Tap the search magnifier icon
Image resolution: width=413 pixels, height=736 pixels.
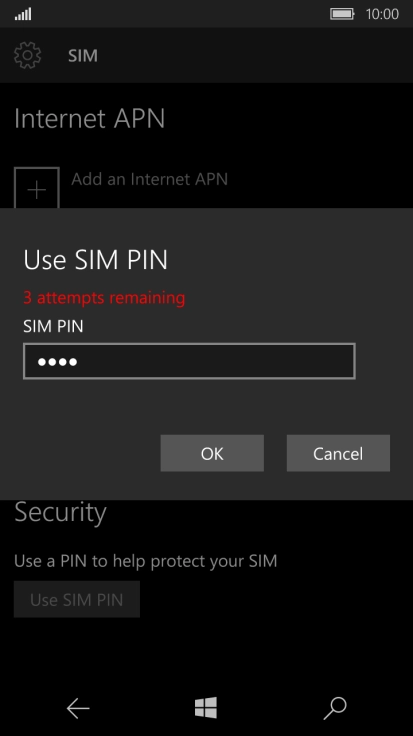click(x=335, y=708)
